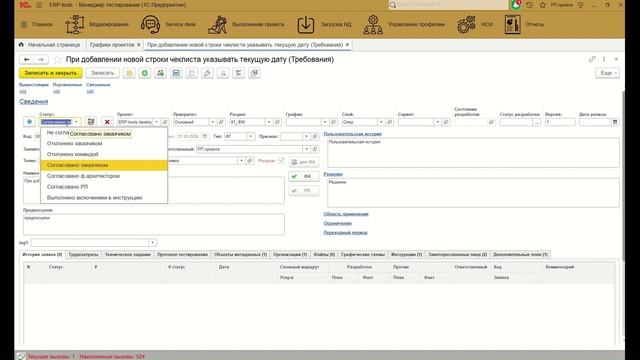
Task: Toggle the Разрыв checkbox
Action: click(281, 160)
